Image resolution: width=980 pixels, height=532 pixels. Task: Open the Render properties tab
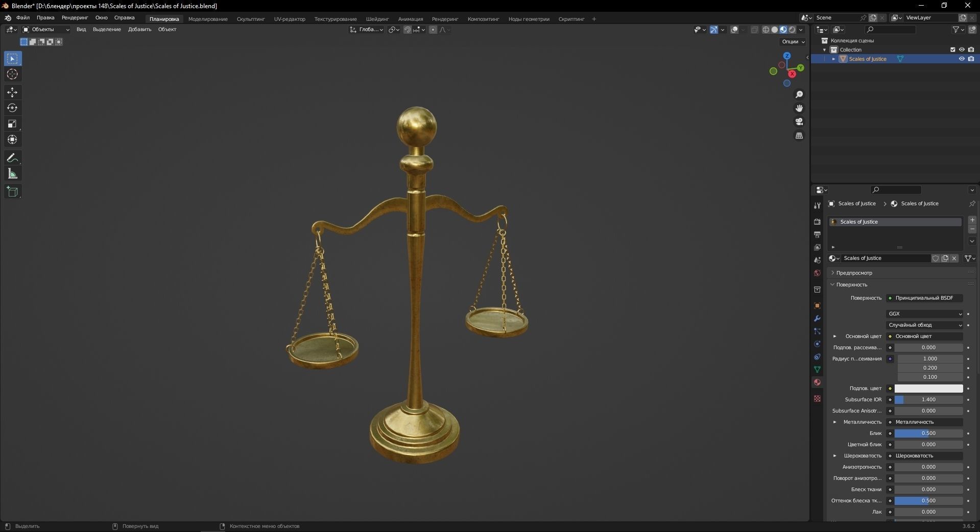[817, 222]
